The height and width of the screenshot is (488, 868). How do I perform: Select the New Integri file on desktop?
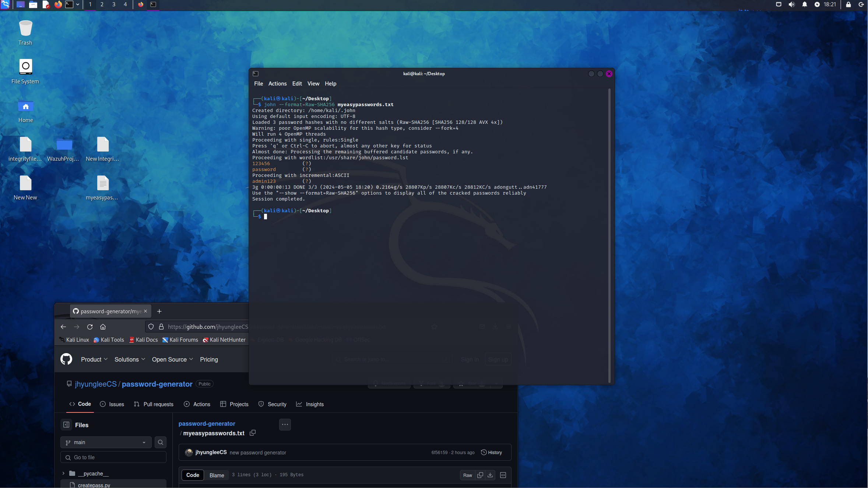(102, 149)
